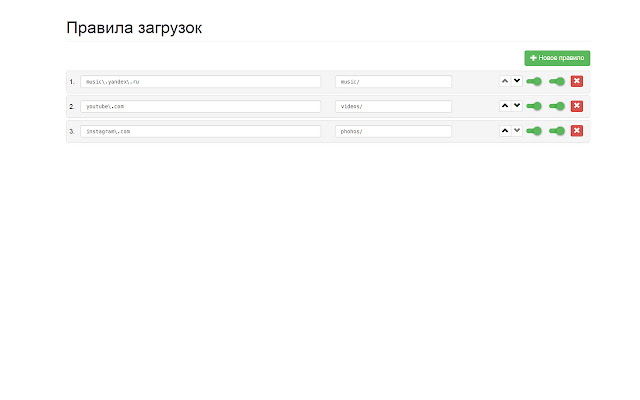This screenshot has height=400, width=640.
Task: Toggle second switch of youtube.com rule
Action: (557, 106)
